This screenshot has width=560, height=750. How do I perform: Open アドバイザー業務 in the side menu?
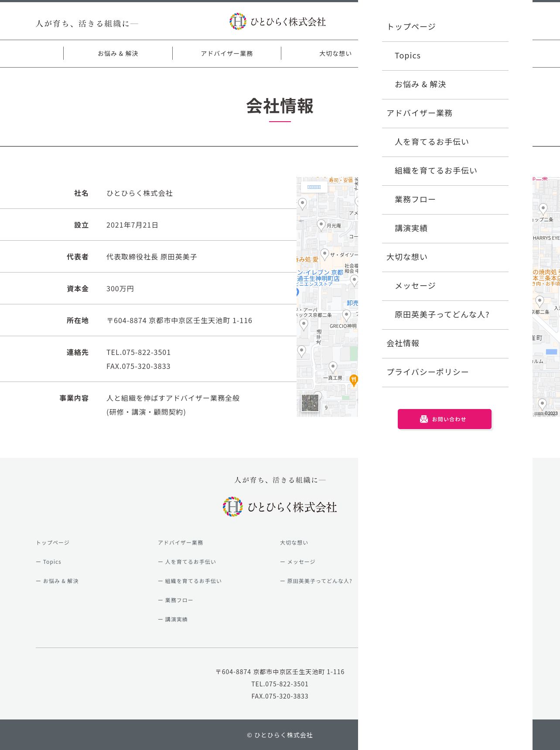coord(445,113)
